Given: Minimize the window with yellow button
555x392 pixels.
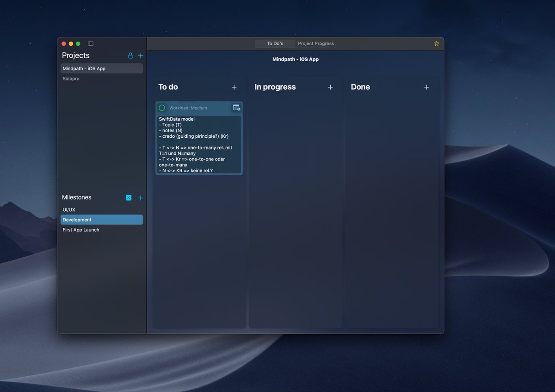Looking at the screenshot, I should coord(71,43).
